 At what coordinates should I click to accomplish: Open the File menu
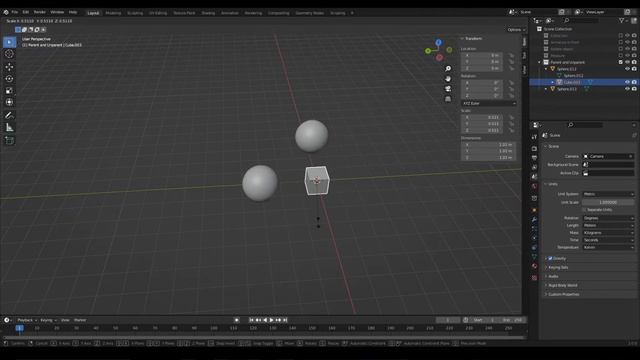(x=15, y=12)
